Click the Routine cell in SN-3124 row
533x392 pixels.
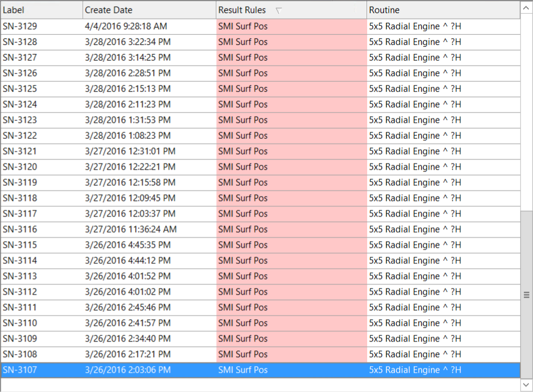click(415, 105)
